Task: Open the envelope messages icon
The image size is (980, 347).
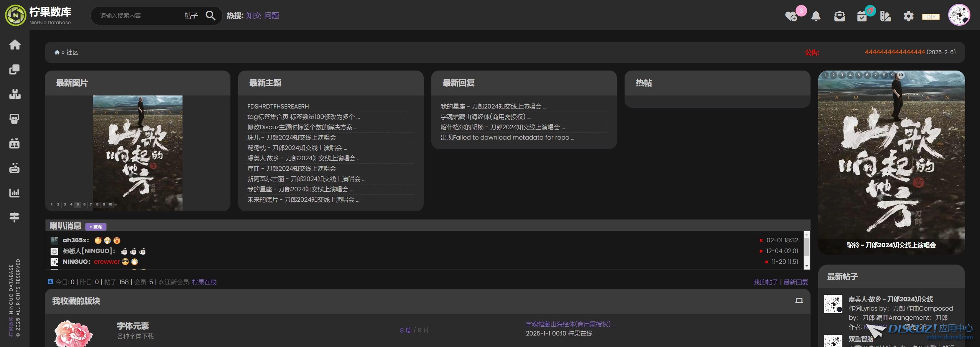Action: (x=839, y=16)
